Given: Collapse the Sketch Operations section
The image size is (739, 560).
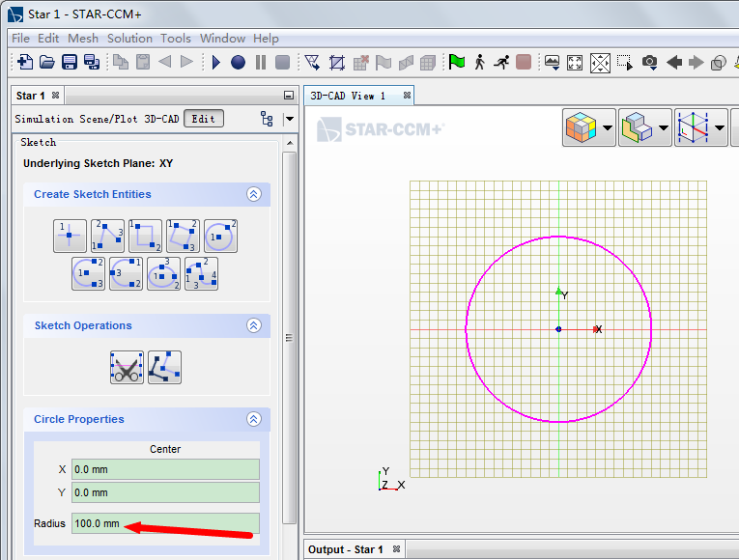Looking at the screenshot, I should click(x=253, y=325).
